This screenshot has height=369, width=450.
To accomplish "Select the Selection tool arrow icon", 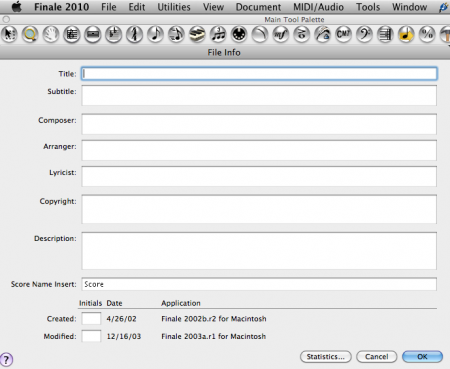I will pos(9,34).
